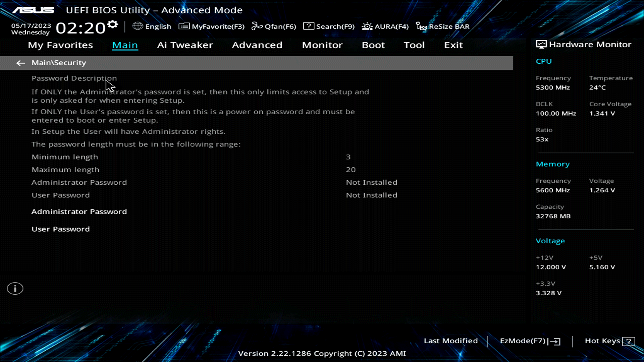Switch to the Ai Tweaker tab
The width and height of the screenshot is (644, 362).
[x=185, y=45]
